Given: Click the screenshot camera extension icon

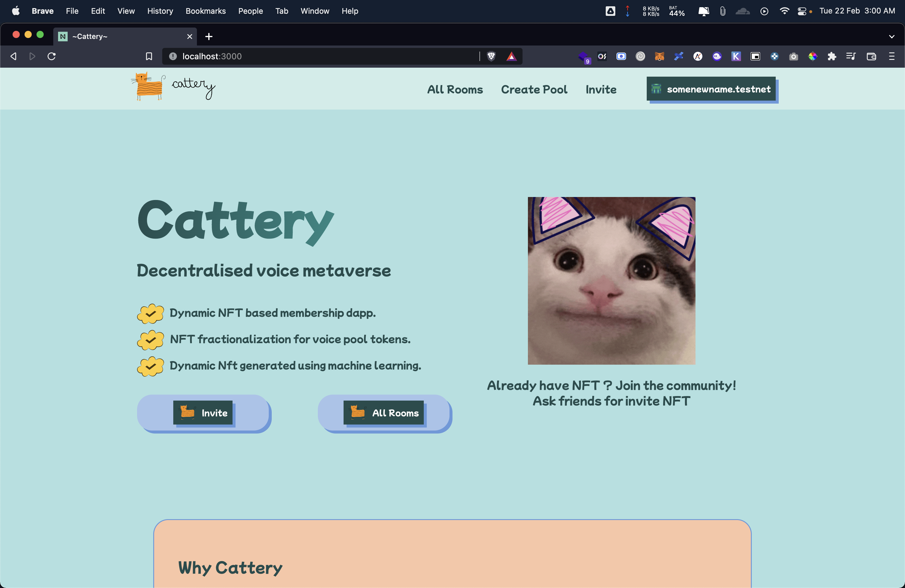Looking at the screenshot, I should coord(793,56).
